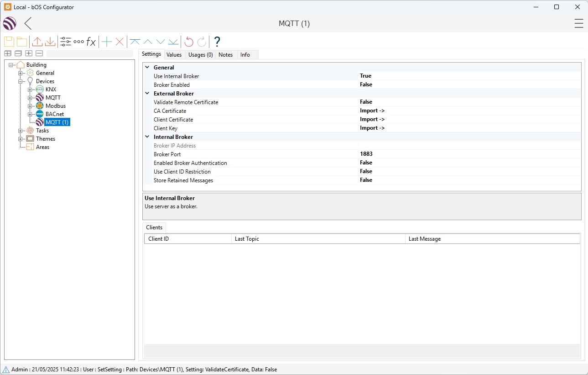Import the CA Certificate
Screen dimensions: 588x375
click(x=372, y=111)
